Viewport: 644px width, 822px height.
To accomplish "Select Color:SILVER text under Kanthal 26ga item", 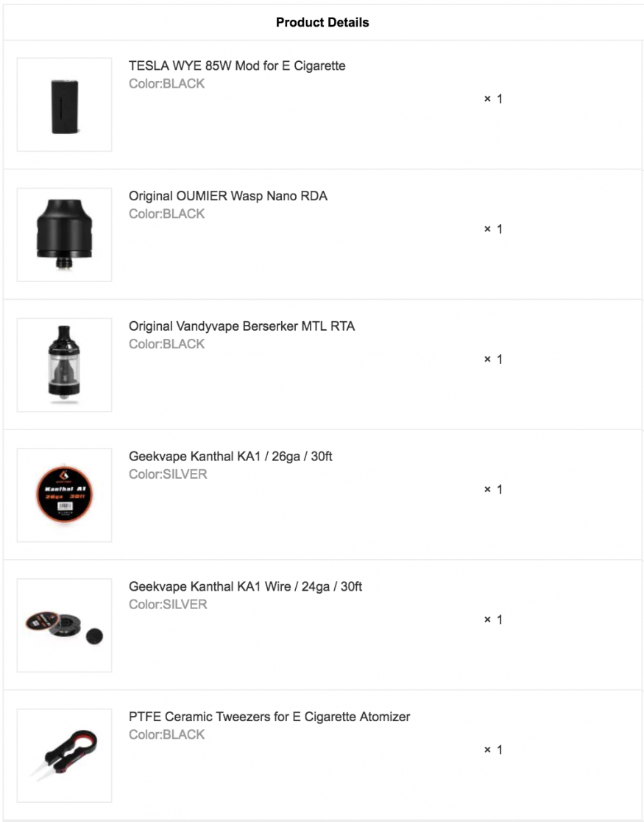I will point(168,474).
